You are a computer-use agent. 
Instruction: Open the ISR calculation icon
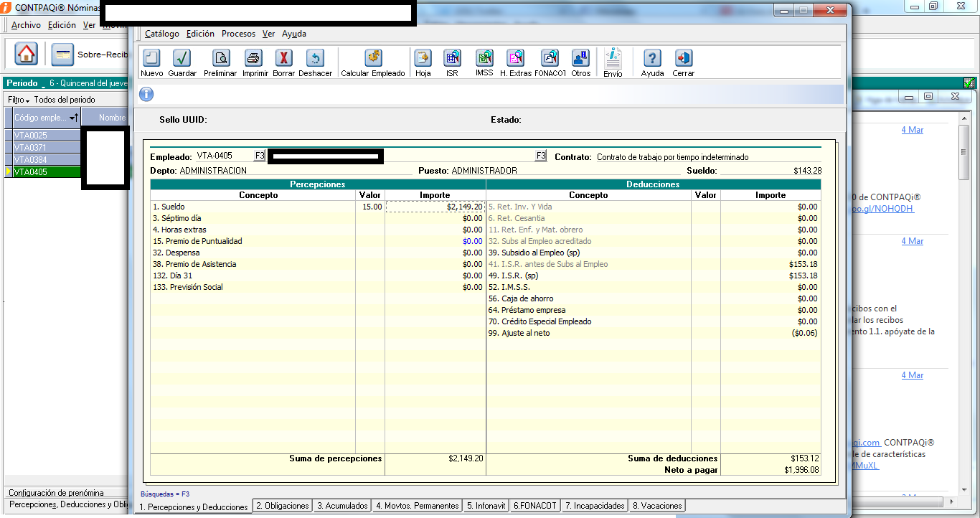pos(452,58)
